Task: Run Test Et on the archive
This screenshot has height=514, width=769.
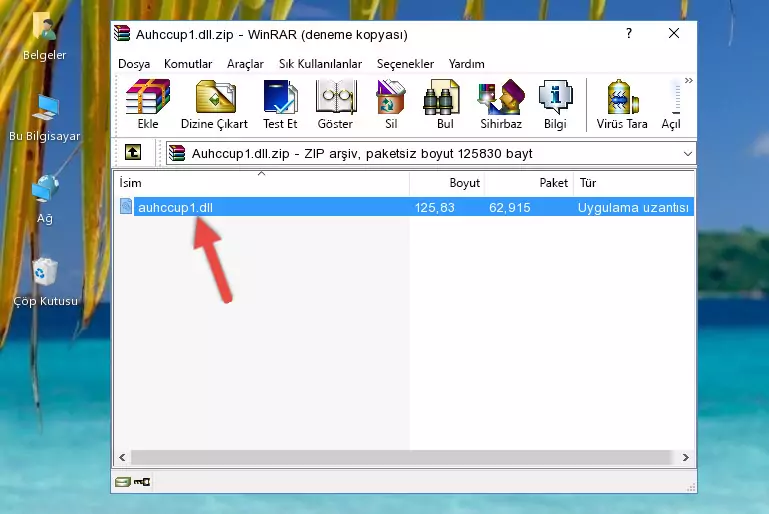Action: [x=280, y=104]
